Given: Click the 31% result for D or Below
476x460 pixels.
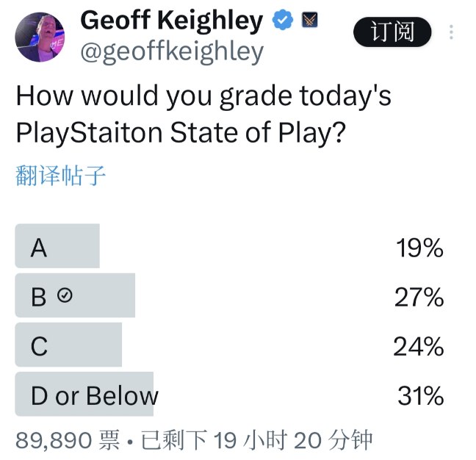Looking at the screenshot, I should [x=420, y=396].
